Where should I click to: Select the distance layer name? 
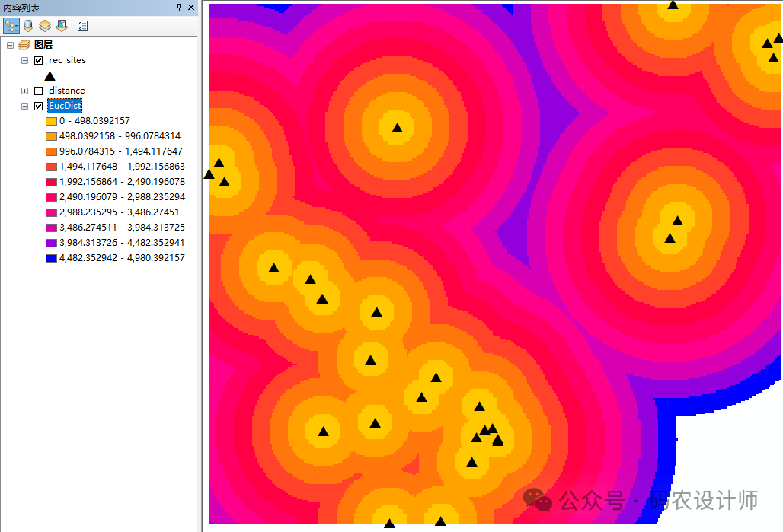[x=67, y=91]
